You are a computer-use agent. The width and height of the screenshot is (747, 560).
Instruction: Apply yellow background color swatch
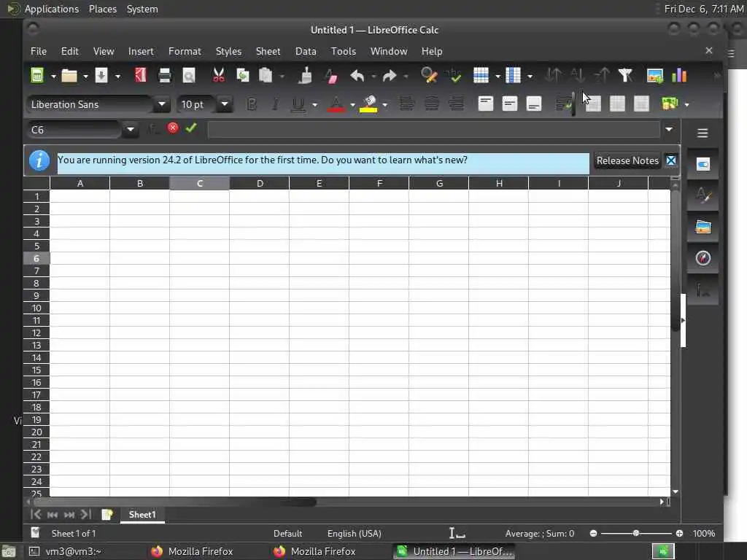tap(368, 104)
